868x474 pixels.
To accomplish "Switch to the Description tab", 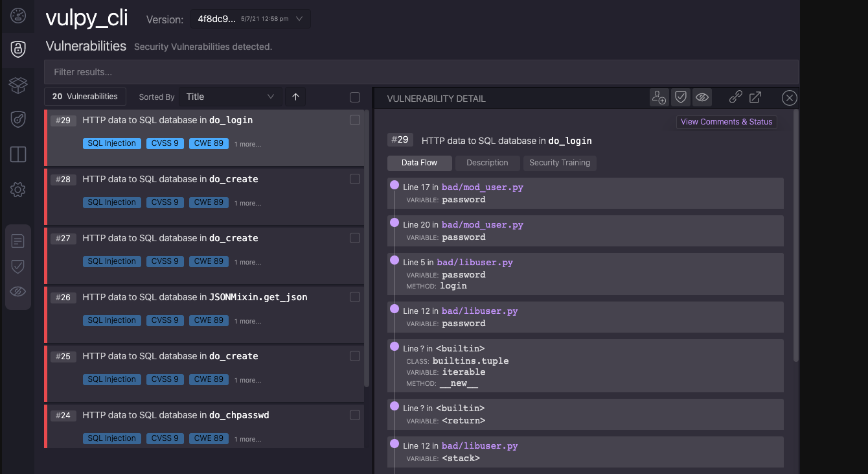I will tap(487, 163).
